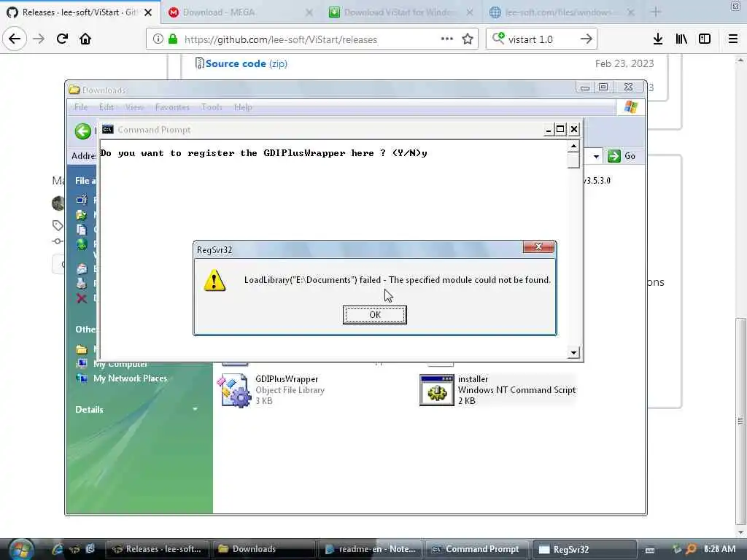This screenshot has width=747, height=560.
Task: Reload the GitHub releases page
Action: (x=62, y=39)
